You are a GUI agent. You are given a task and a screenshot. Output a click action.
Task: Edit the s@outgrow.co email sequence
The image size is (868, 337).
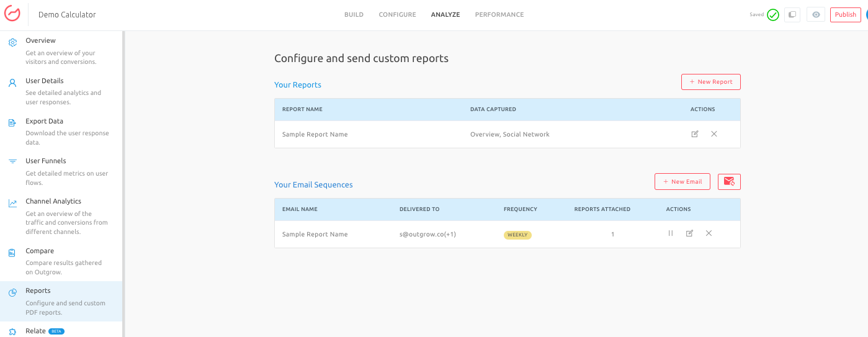(x=689, y=233)
